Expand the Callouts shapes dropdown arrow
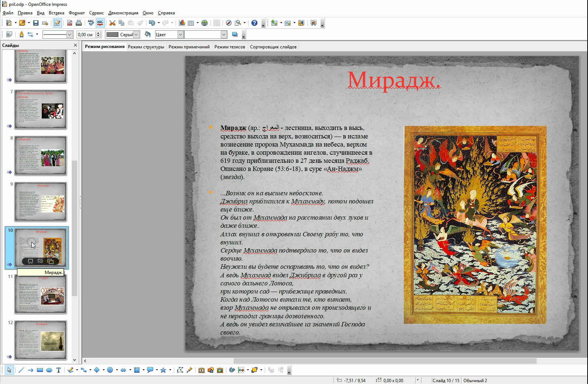 pyautogui.click(x=157, y=370)
